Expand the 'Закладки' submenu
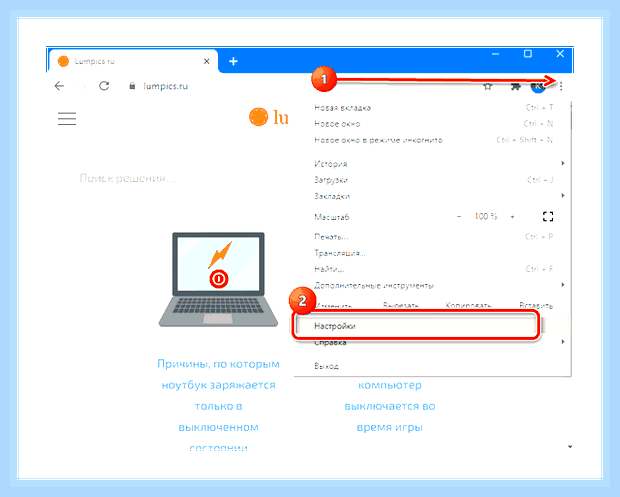Image resolution: width=620 pixels, height=497 pixels. [x=433, y=196]
